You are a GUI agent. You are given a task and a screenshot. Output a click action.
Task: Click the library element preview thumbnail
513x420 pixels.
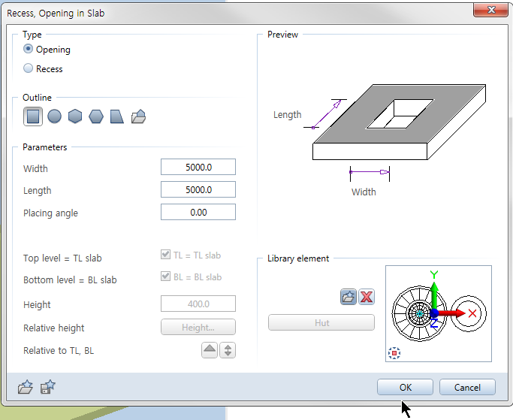(x=438, y=313)
